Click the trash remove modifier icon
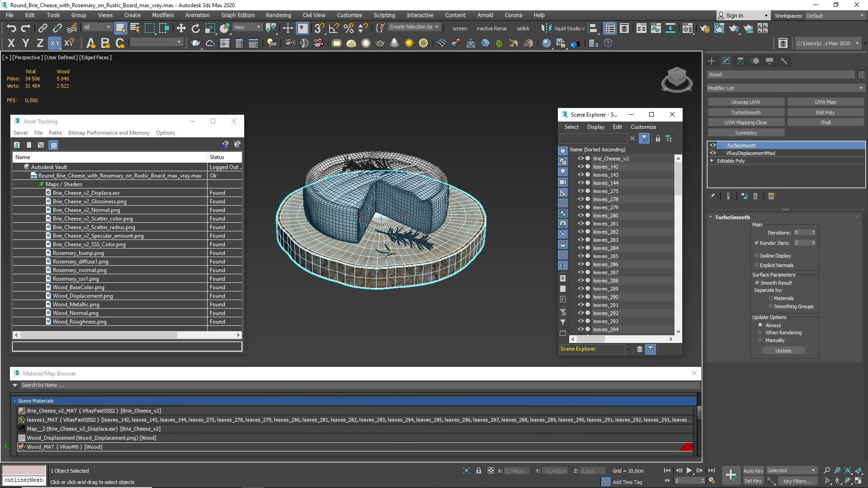This screenshot has width=868, height=488. [x=755, y=196]
